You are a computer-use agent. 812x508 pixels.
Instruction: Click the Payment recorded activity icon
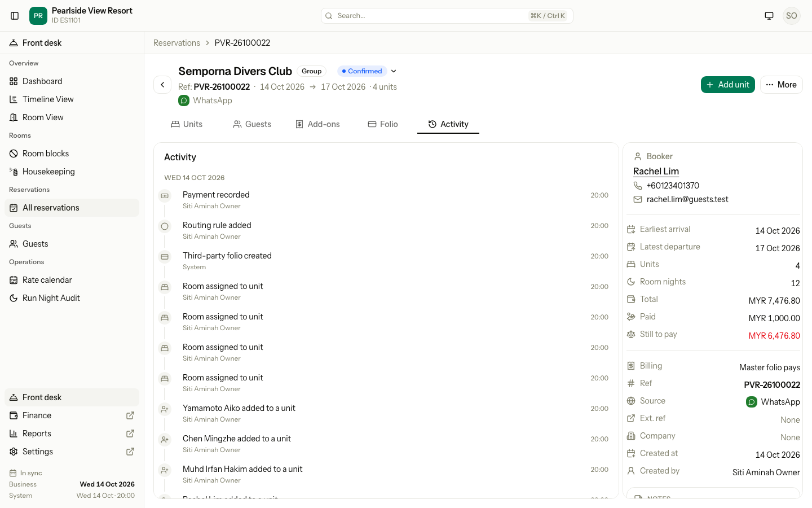point(165,196)
